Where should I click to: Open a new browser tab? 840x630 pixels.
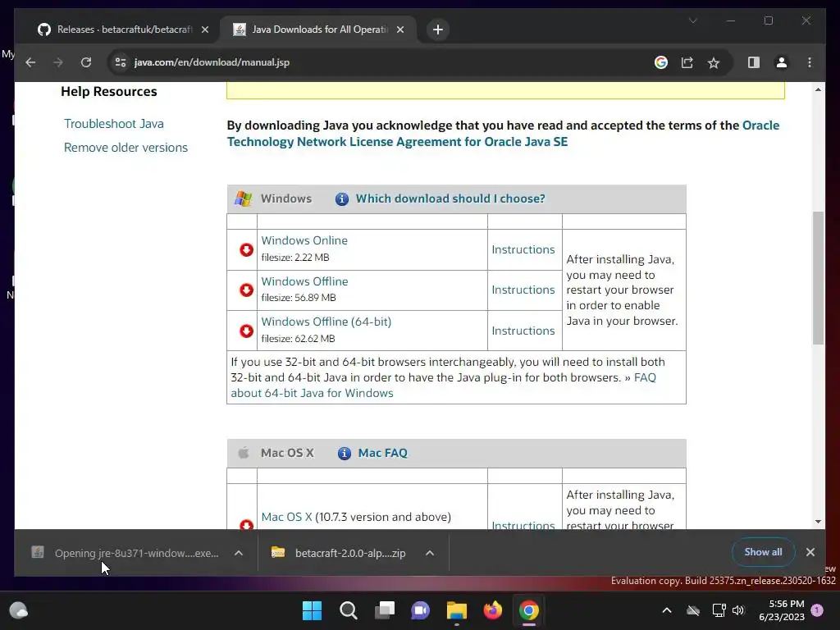point(438,30)
